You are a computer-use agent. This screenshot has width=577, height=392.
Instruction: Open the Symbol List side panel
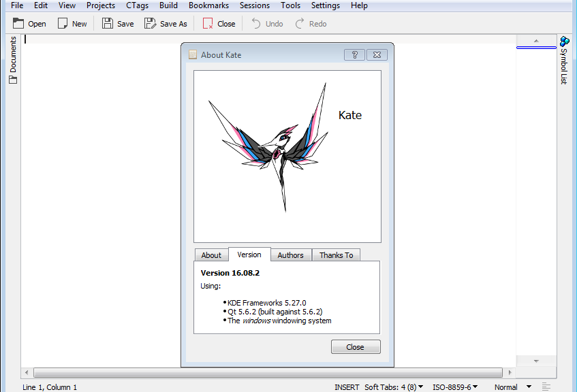(564, 61)
